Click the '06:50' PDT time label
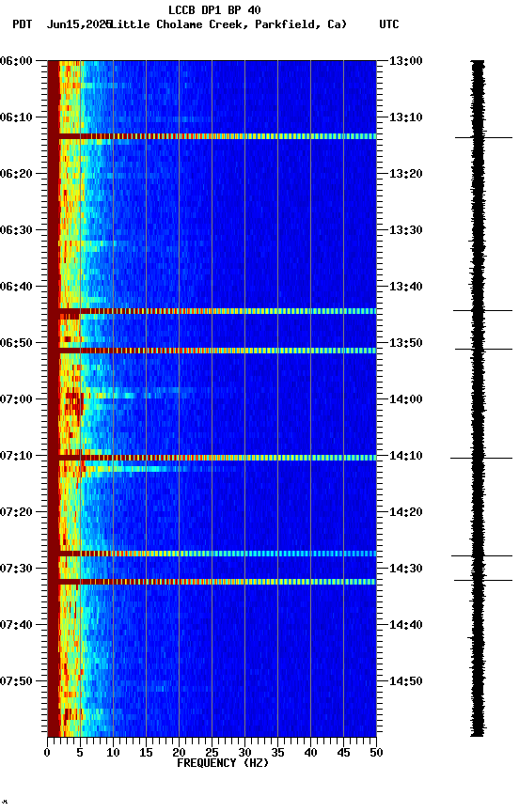The height and width of the screenshot is (812, 519). coord(16,343)
